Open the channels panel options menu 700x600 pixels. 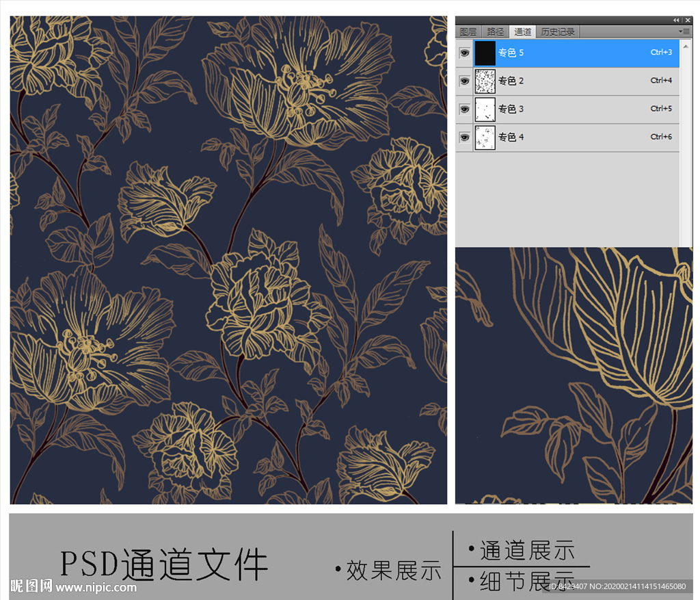[x=684, y=31]
